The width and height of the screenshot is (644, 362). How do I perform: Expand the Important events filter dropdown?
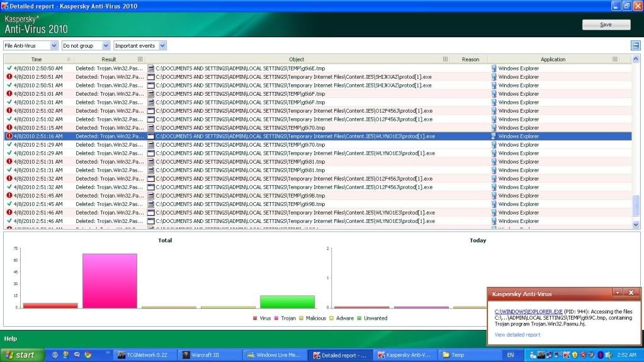pyautogui.click(x=162, y=46)
